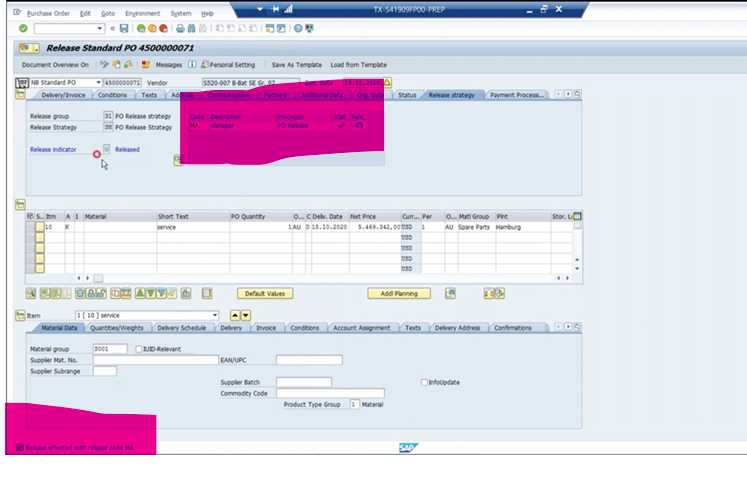
Task: Click the Services for Object icon beside title
Action: click(29, 48)
